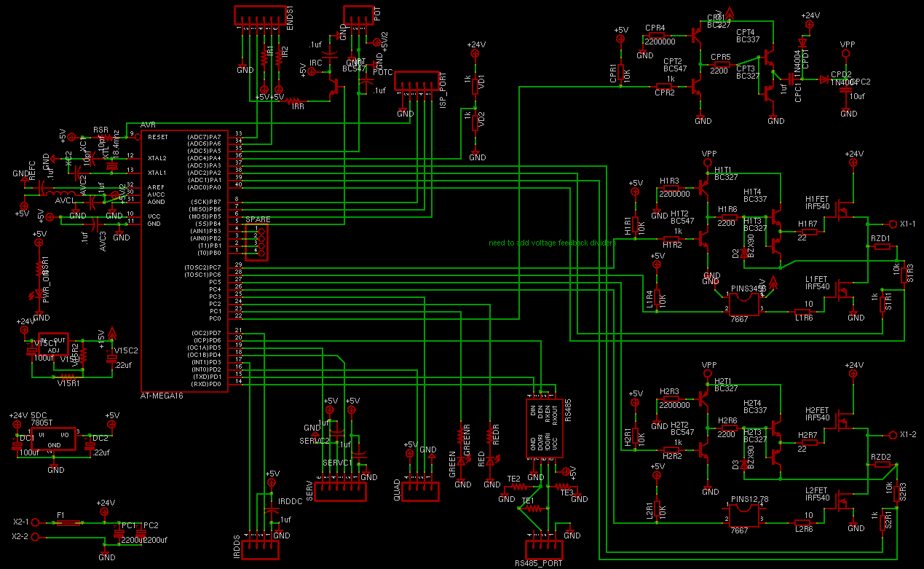Select the SPARE pin header

coord(257,242)
